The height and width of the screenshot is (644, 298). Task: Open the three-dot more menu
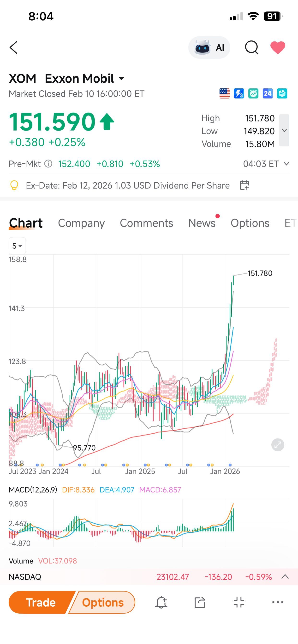click(x=278, y=602)
